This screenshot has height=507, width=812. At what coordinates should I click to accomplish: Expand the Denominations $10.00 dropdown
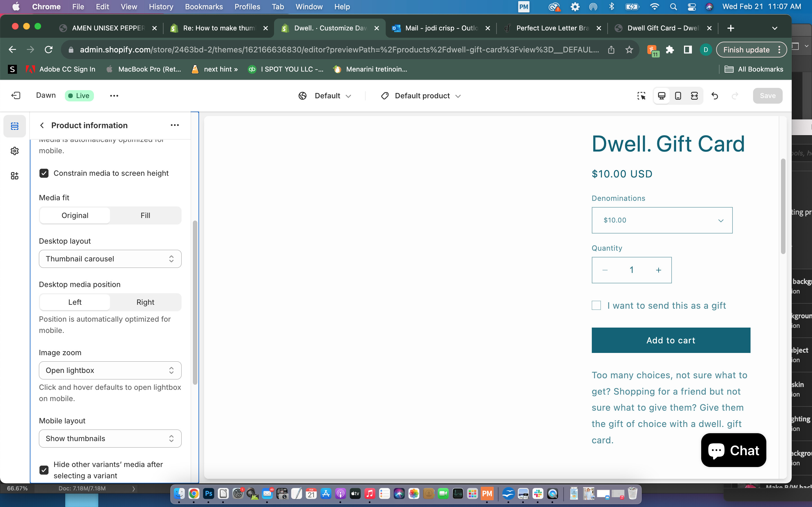(662, 220)
